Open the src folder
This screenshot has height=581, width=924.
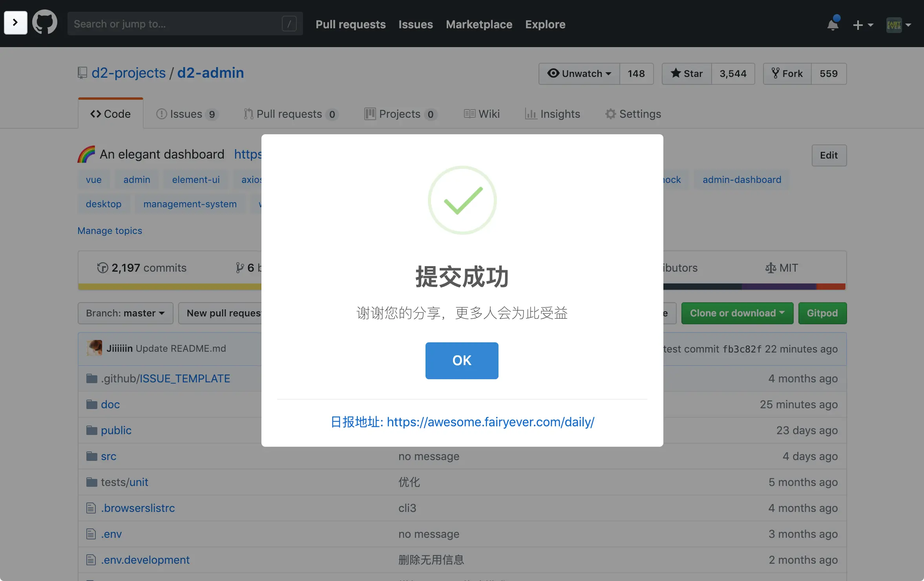(x=108, y=456)
